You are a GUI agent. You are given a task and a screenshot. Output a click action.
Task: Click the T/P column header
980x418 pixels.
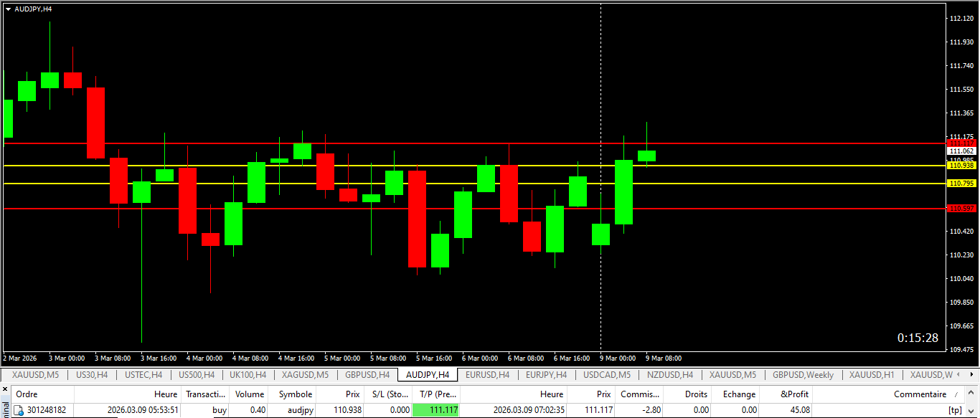click(x=436, y=394)
